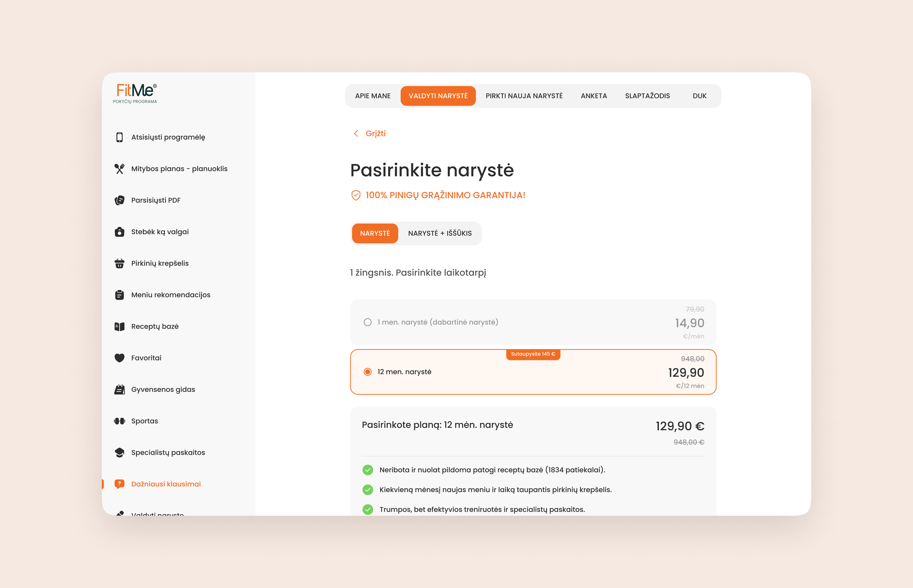Switch to the NARYSTĖ plan toggle
The width and height of the screenshot is (913, 588).
coord(375,233)
